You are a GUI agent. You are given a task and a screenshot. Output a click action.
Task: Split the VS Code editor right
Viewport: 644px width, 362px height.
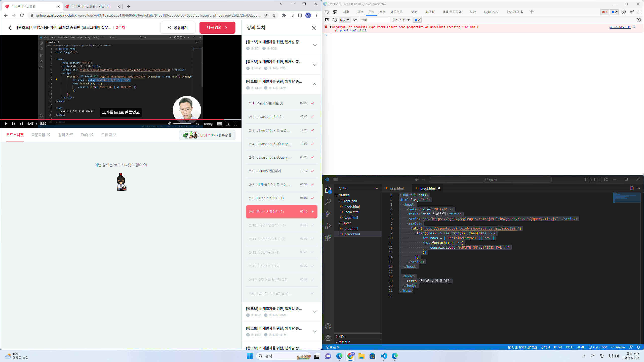coord(632,188)
